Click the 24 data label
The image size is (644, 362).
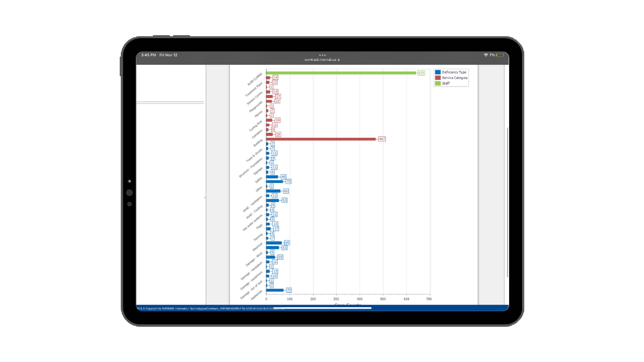click(x=277, y=120)
